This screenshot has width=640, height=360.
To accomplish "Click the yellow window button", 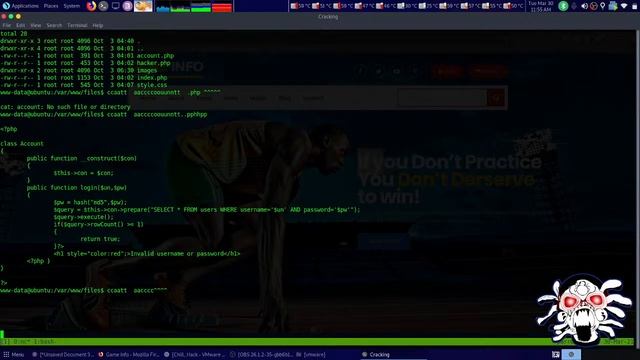I will 18,17.
